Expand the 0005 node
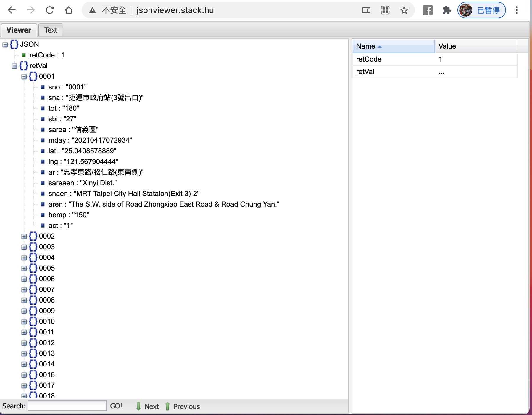Screen dimensions: 532x415 click(24, 268)
